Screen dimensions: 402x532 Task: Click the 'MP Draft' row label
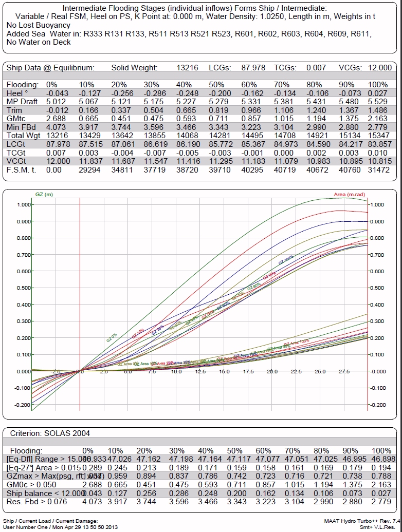(23, 102)
